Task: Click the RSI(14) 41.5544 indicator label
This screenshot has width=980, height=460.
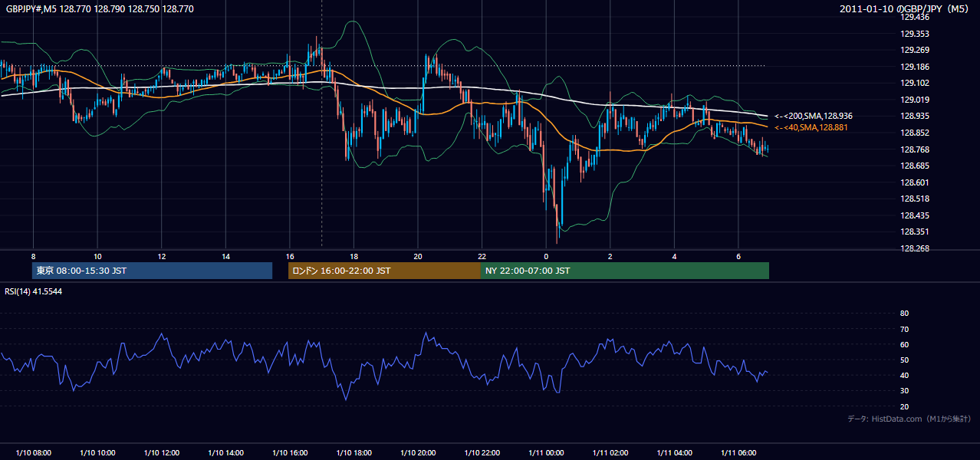Action: coord(34,291)
